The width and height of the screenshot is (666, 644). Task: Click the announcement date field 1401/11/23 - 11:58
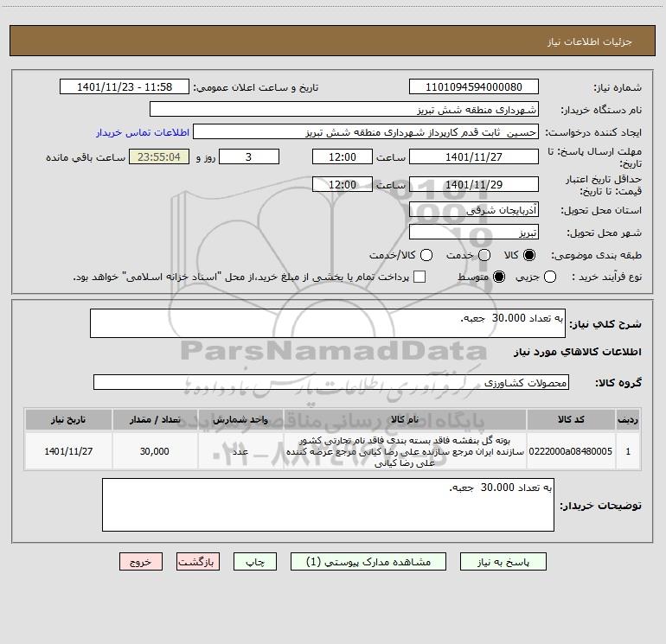[x=125, y=87]
